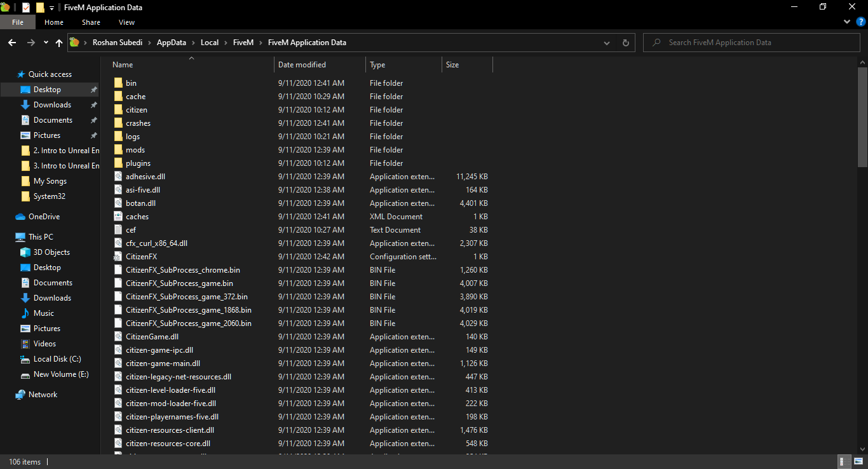The height and width of the screenshot is (469, 868).
Task: Open Music under This PC
Action: (x=43, y=313)
